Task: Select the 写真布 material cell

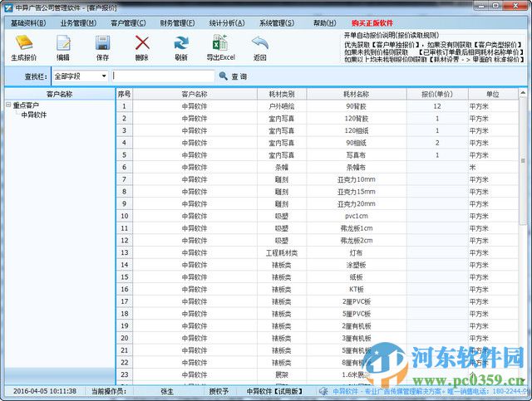Action: tap(357, 155)
